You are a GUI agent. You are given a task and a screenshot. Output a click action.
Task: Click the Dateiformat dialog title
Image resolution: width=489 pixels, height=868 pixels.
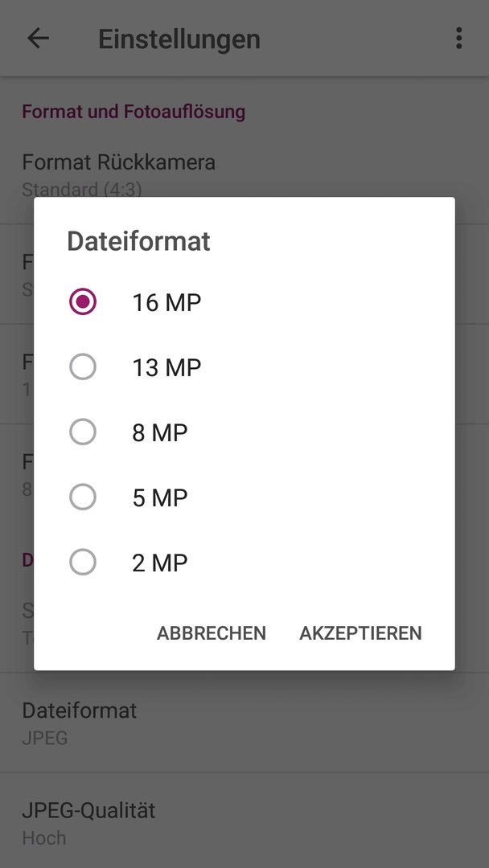[x=139, y=241]
